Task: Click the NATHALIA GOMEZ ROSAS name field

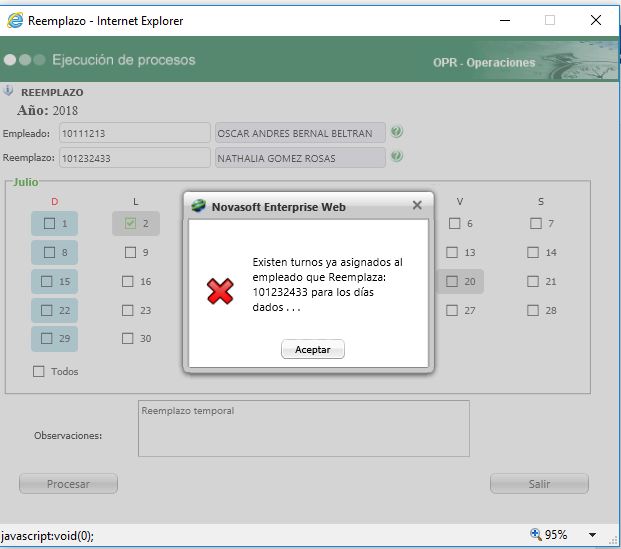Action: coord(300,158)
